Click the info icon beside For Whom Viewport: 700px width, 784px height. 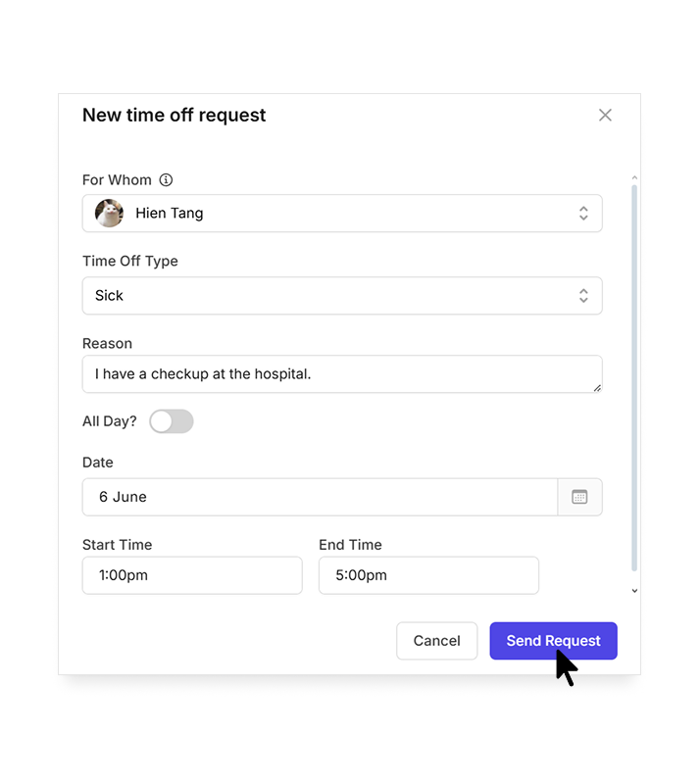(166, 180)
